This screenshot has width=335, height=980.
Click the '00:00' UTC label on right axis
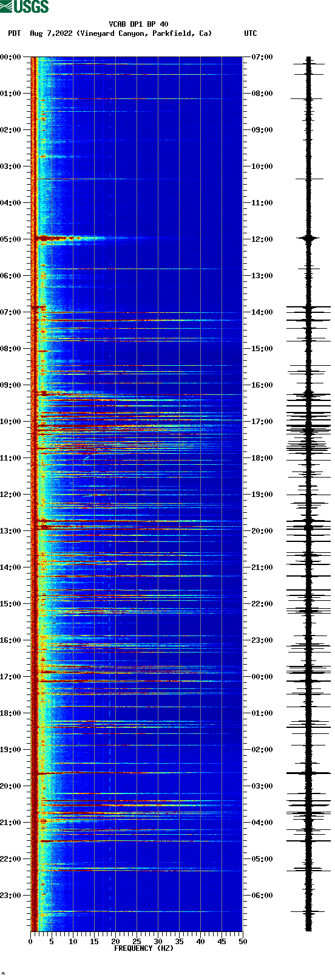262,677
